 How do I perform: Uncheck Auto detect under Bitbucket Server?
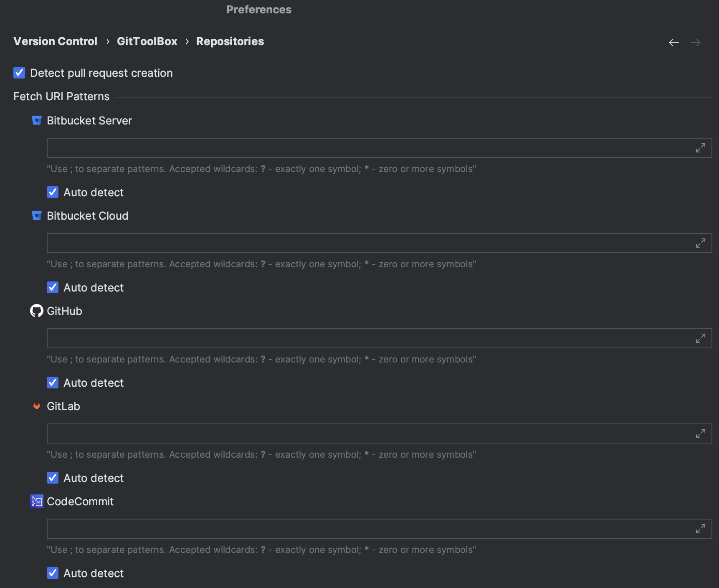point(53,192)
